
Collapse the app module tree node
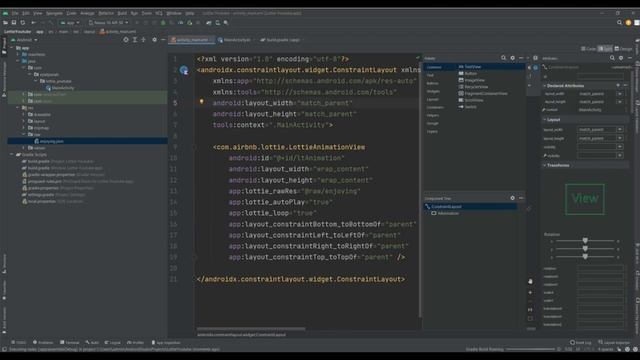12,48
